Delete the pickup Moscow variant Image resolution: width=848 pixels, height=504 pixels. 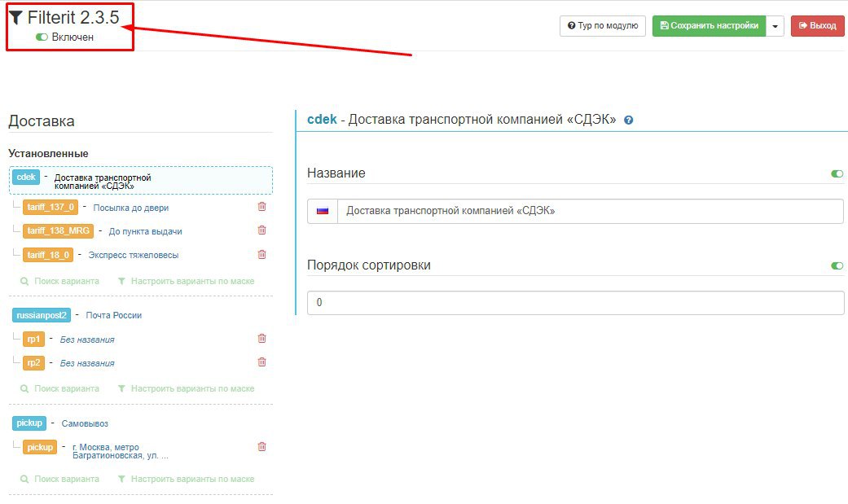261,447
